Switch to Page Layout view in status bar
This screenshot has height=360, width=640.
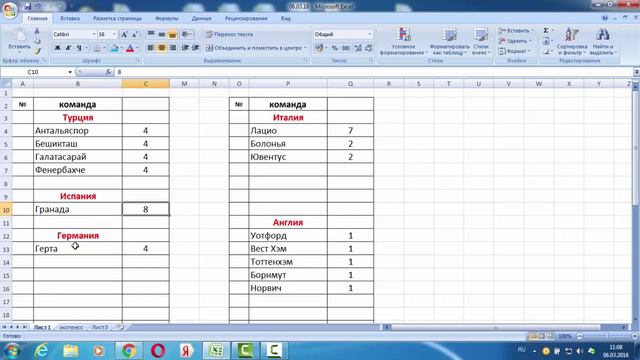[x=542, y=336]
